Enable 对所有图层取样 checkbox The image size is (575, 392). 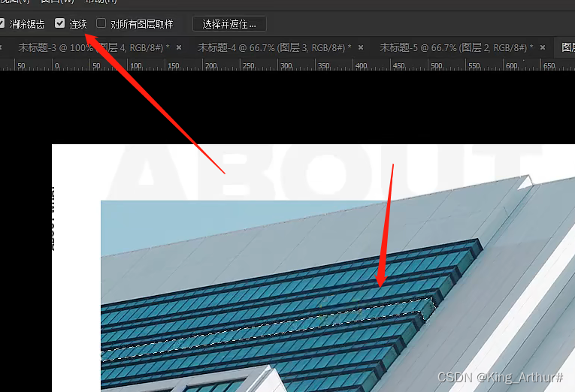coord(101,23)
